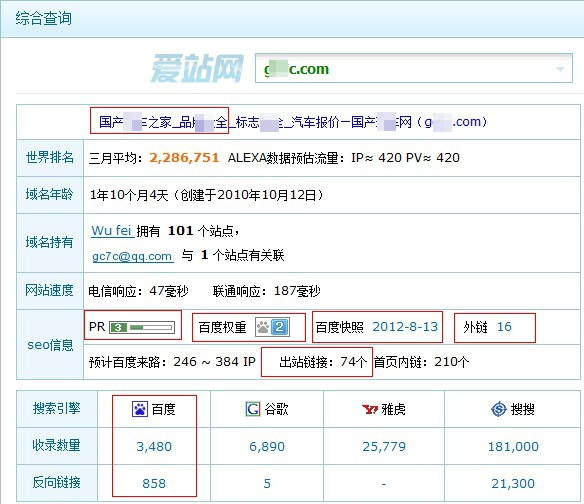Open the gc7c@qq.com email link
This screenshot has height=504, width=584.
click(x=133, y=256)
